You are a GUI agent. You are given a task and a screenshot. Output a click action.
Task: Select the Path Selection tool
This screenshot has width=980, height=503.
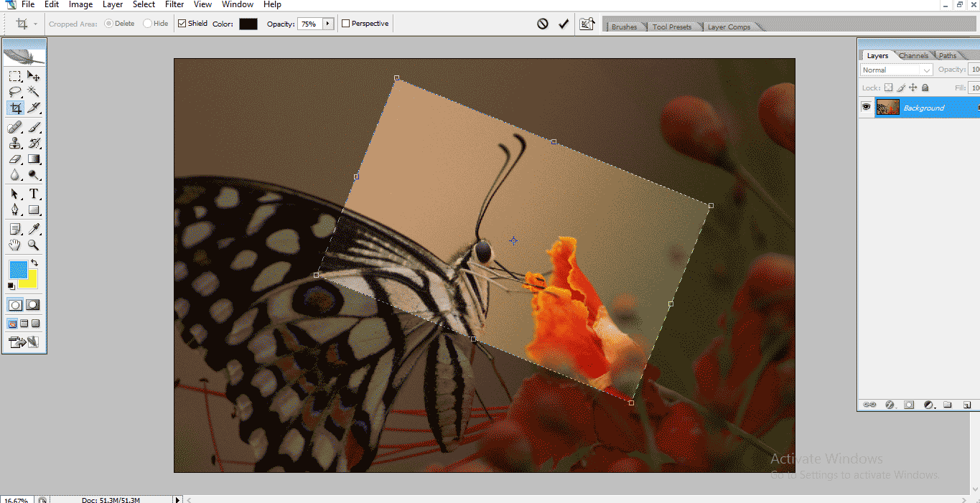coord(14,194)
